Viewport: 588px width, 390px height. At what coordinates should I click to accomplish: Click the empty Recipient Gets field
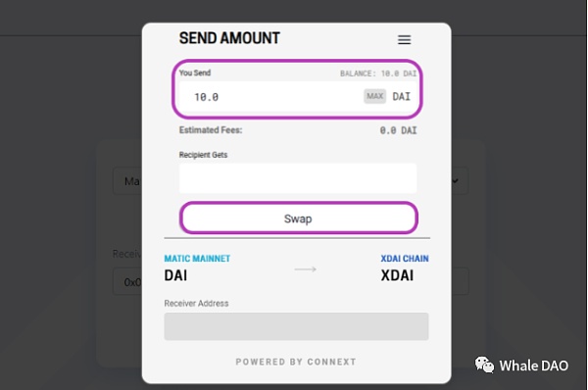tap(298, 178)
